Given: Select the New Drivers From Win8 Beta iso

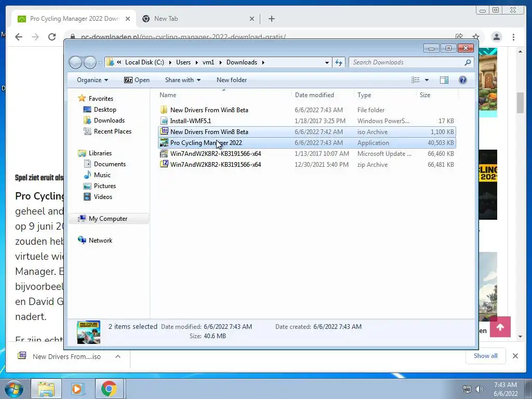Looking at the screenshot, I should [x=307, y=131].
